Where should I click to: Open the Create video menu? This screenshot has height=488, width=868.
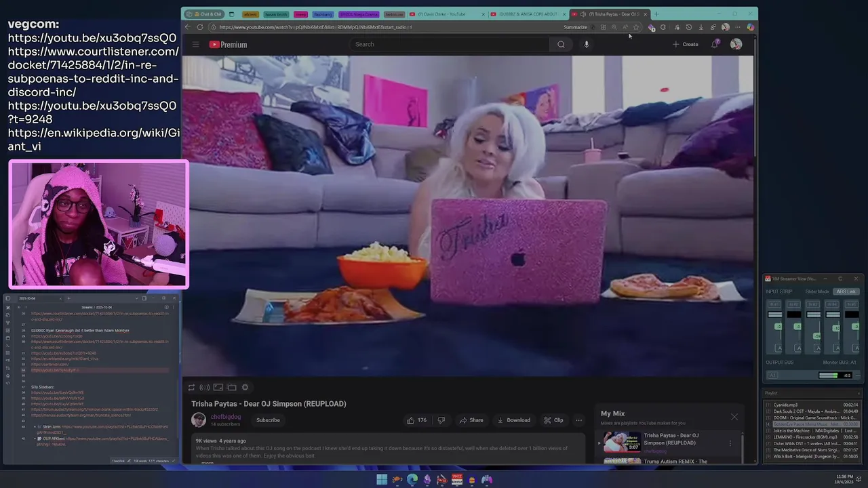pyautogui.click(x=685, y=44)
